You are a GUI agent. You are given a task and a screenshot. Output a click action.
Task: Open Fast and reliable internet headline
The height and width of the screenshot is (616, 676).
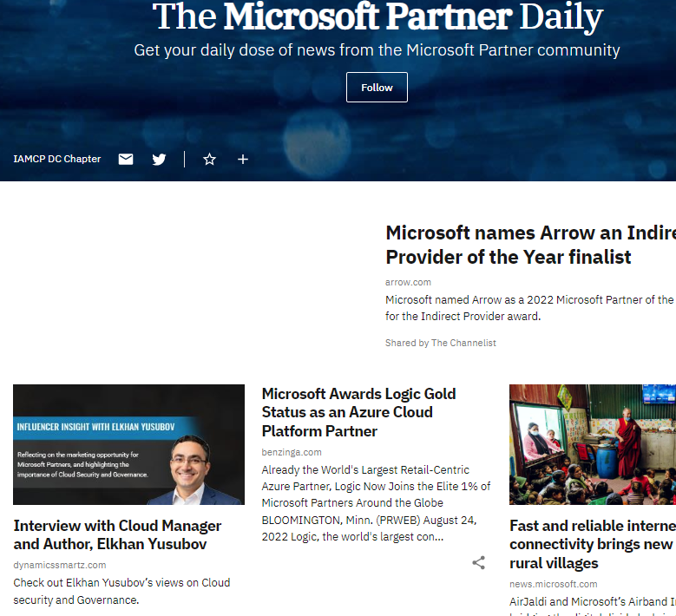pyautogui.click(x=592, y=544)
